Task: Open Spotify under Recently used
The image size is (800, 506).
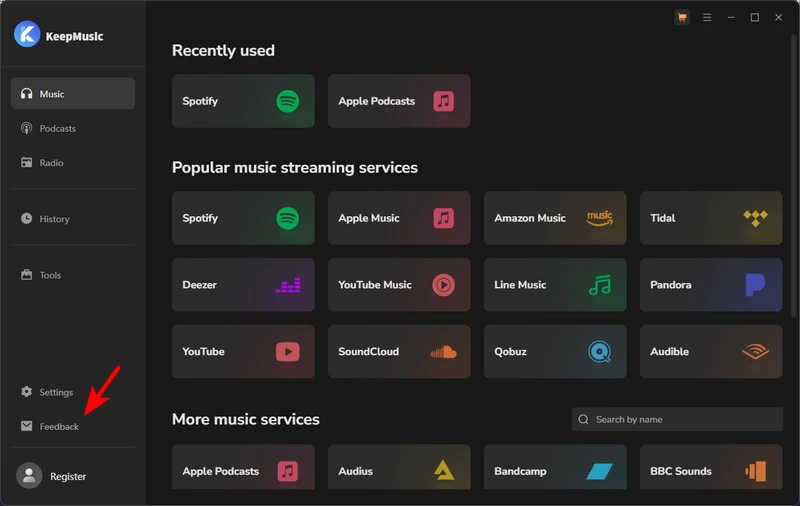Action: click(243, 101)
